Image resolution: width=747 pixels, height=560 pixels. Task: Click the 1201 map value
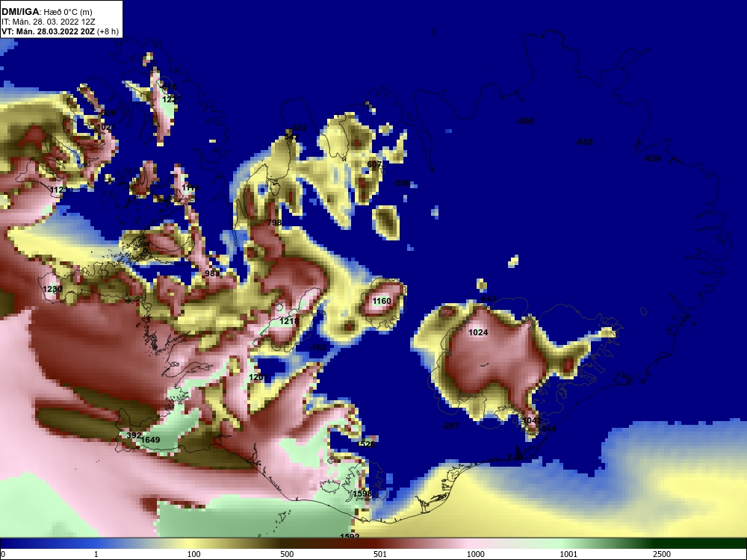click(258, 377)
